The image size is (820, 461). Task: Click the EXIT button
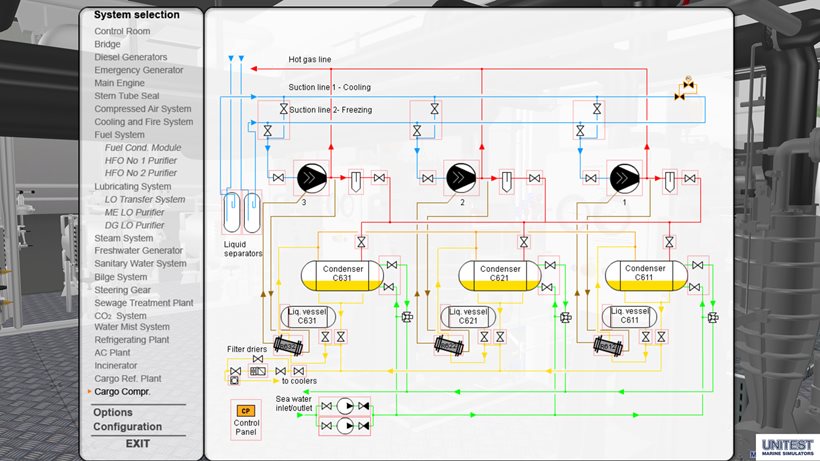tap(138, 443)
